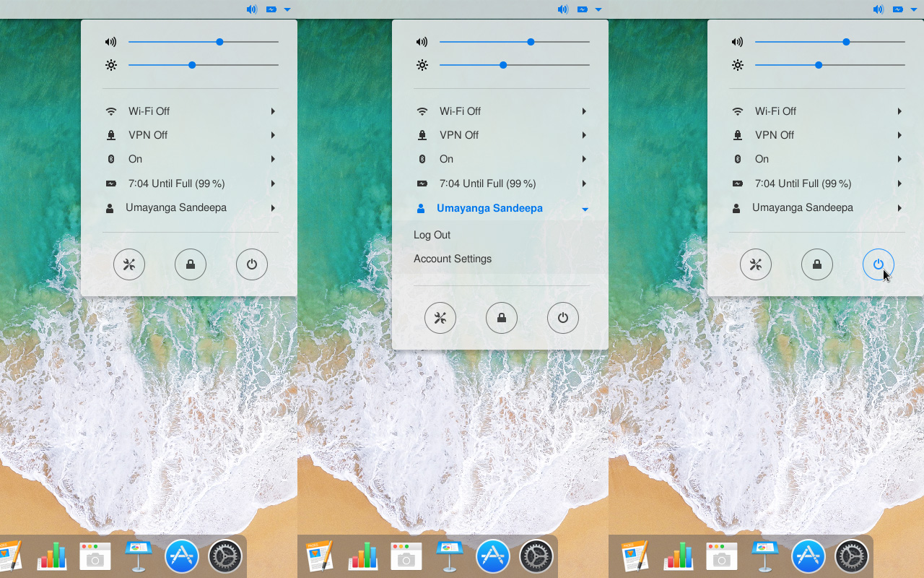Screen dimensions: 924x578
Task: Expand VPN Off arrow in the left panel
Action: (x=273, y=135)
